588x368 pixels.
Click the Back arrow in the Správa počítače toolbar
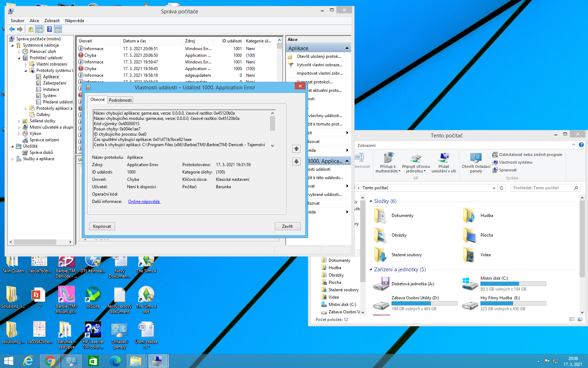(x=12, y=29)
